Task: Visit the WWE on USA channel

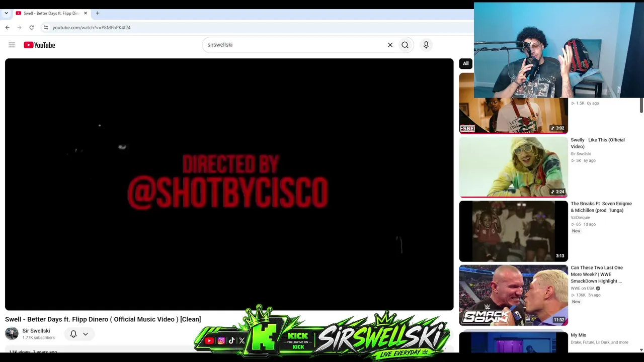Action: pos(583,289)
